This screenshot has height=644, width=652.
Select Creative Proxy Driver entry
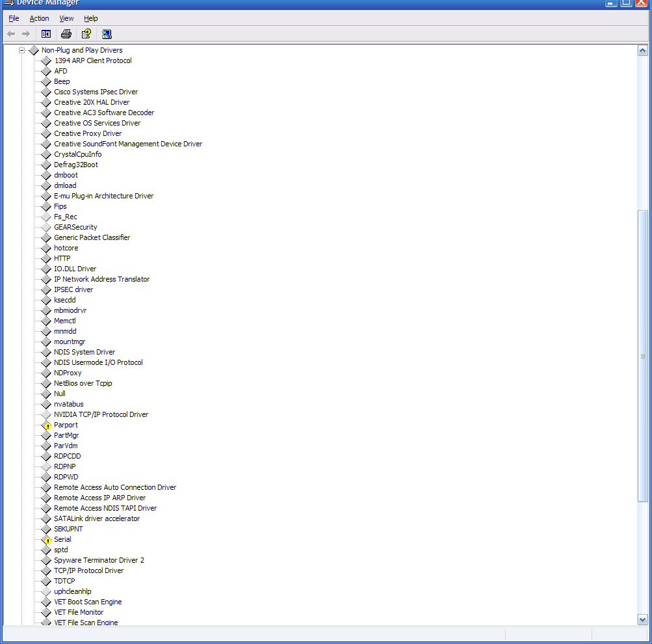88,133
